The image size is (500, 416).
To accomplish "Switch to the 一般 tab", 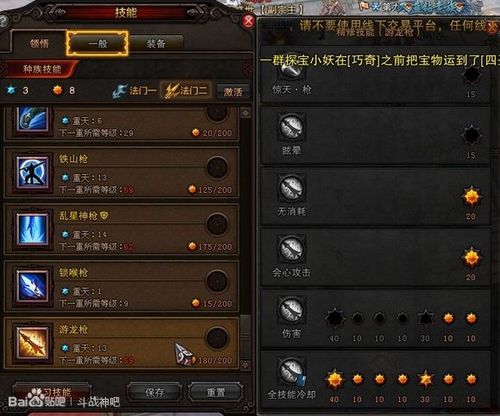I will click(x=97, y=43).
